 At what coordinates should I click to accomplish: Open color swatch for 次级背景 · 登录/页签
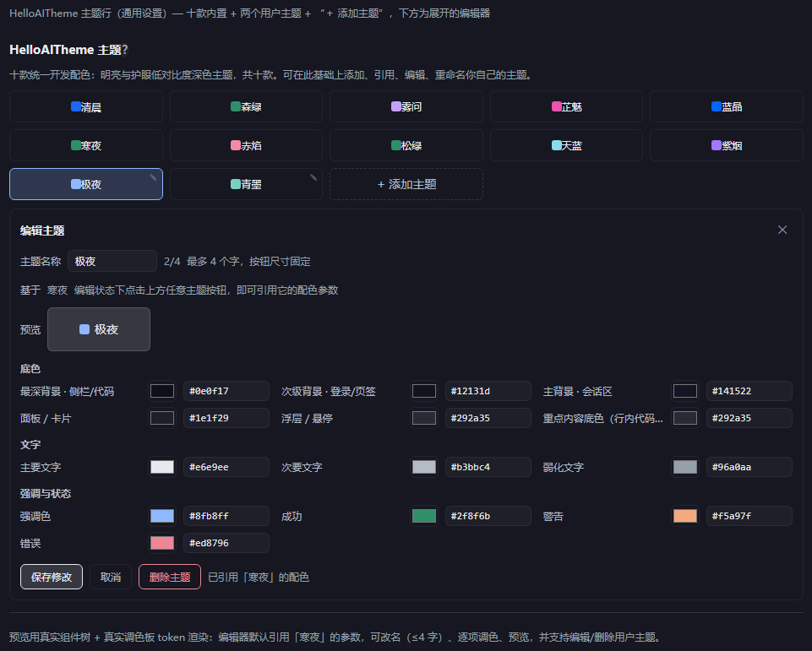(424, 391)
